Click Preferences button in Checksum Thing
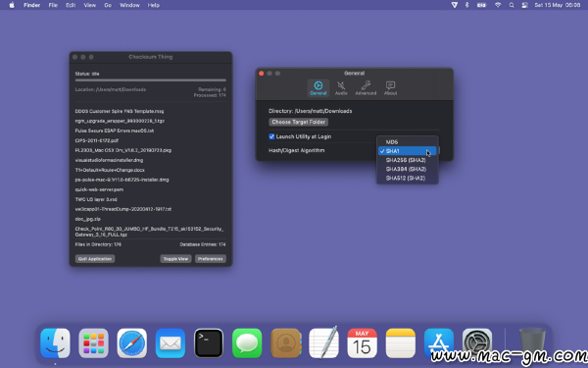588x368 pixels. coord(211,259)
